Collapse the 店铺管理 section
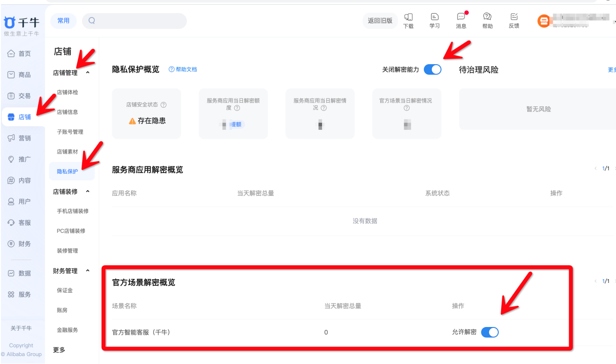This screenshot has height=364, width=616. 88,73
